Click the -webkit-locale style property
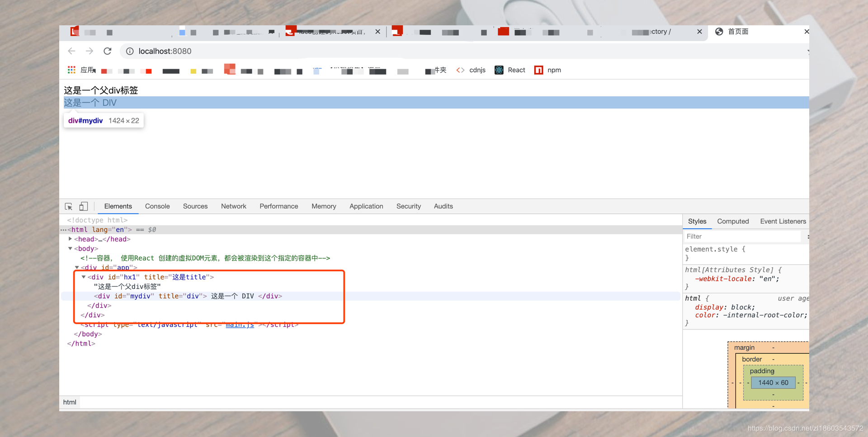868x437 pixels. (x=723, y=279)
